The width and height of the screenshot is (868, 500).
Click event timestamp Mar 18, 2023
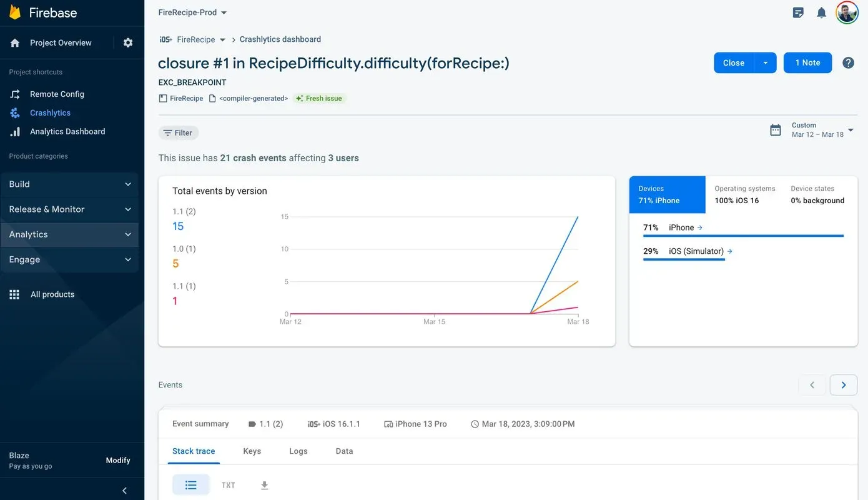[523, 424]
